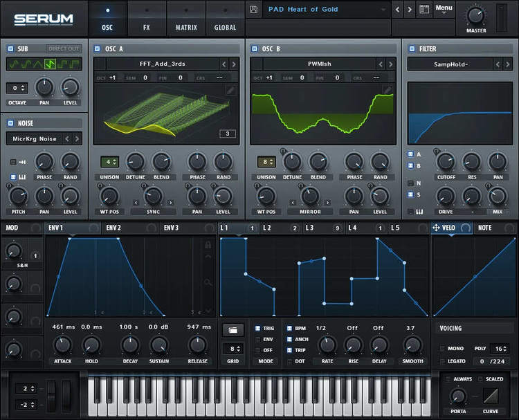Select the highlighted sub oscillator waveform shape
This screenshot has width=519, height=420.
50,64
